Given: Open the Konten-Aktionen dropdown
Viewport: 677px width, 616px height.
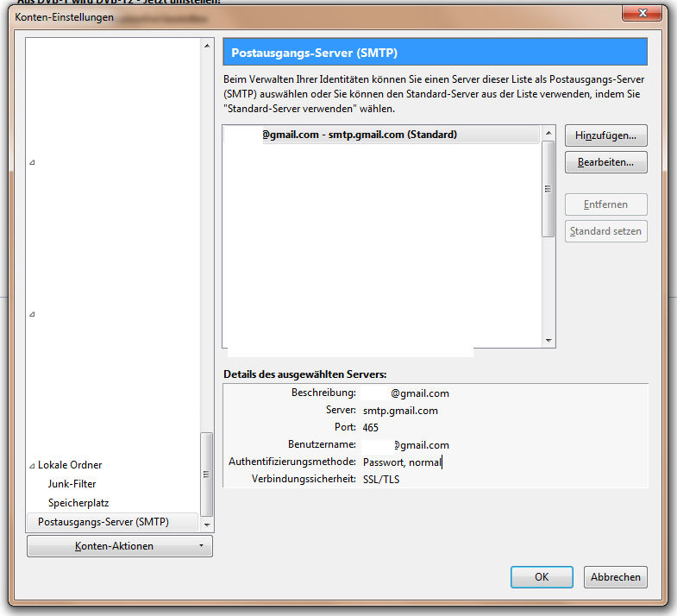Looking at the screenshot, I should (120, 546).
